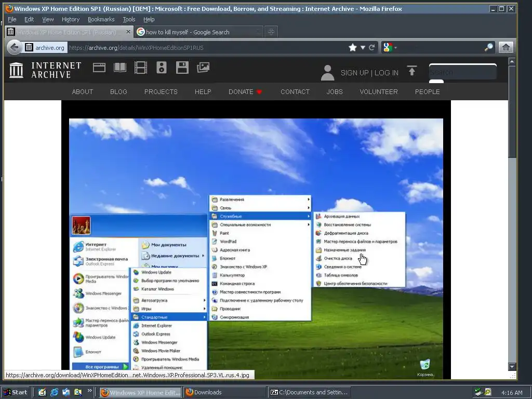Open the Bookmarks menu
Screen dimensions: 532x399
(101, 19)
